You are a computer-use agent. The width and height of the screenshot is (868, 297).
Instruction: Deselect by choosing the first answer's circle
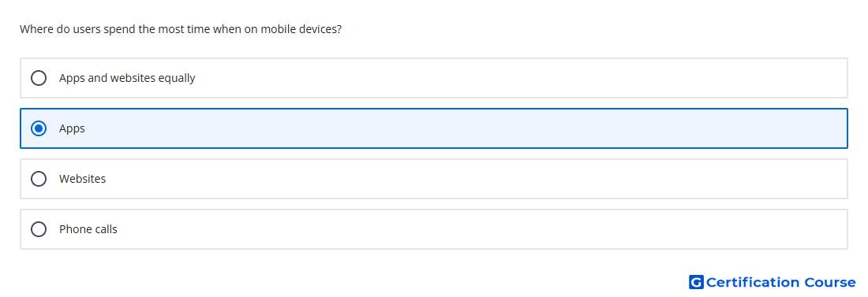(39, 78)
